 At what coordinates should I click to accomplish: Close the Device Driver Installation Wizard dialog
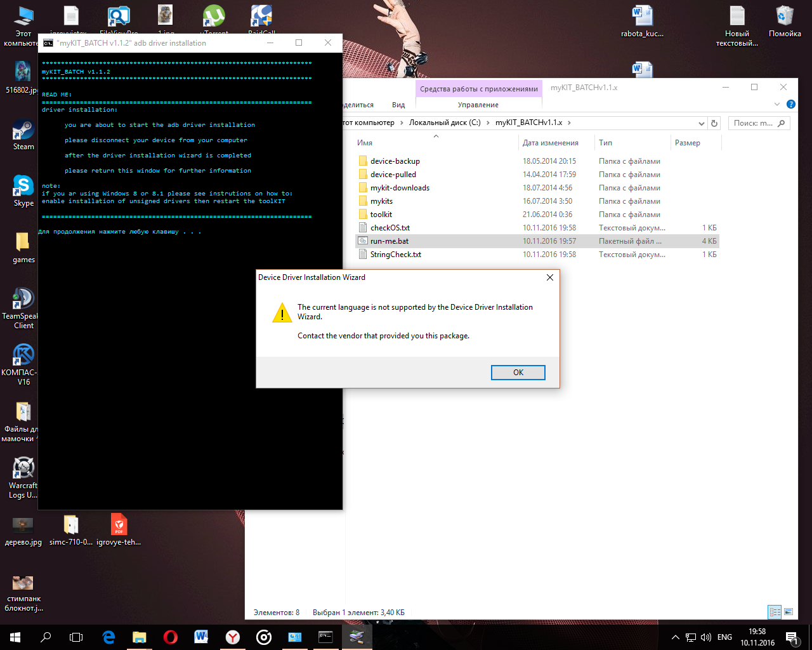(549, 277)
